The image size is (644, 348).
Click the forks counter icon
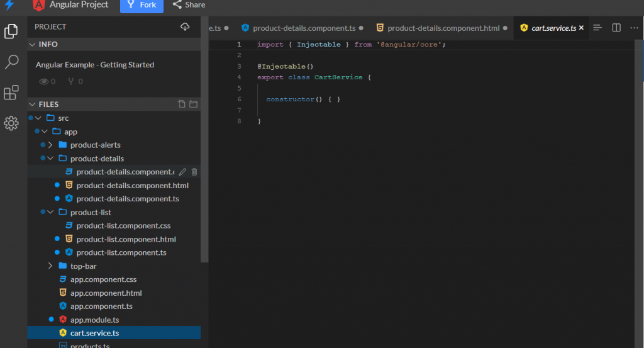click(71, 81)
